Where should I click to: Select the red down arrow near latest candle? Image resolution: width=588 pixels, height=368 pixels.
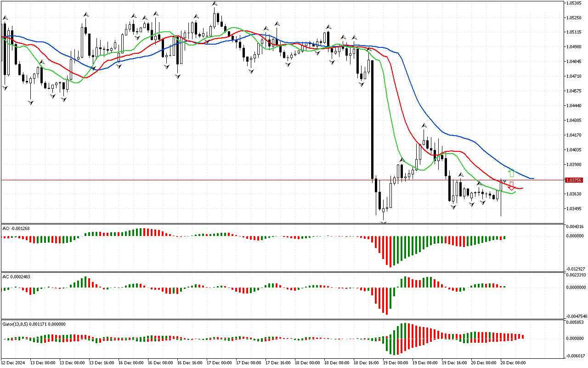[x=511, y=186]
